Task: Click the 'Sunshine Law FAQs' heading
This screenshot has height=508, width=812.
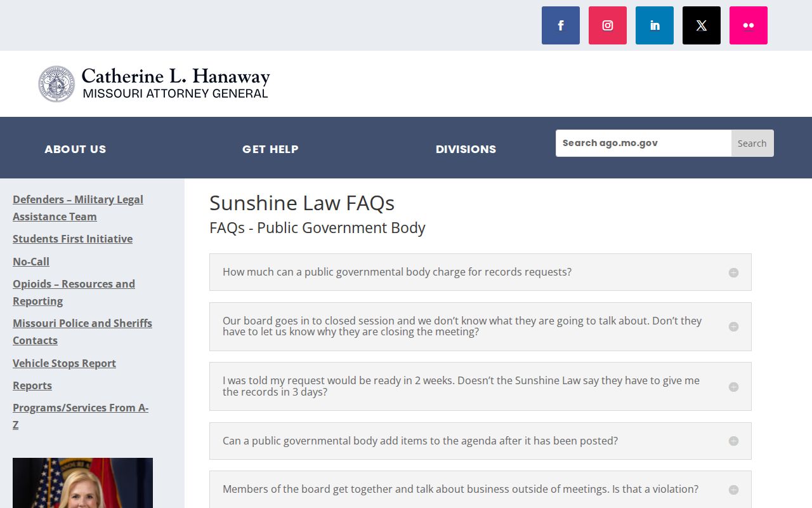Action: click(302, 203)
